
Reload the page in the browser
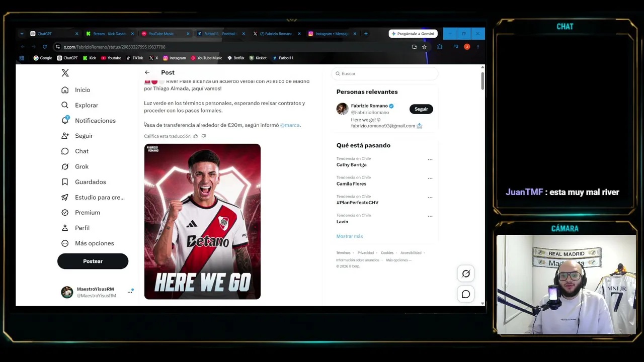(x=45, y=47)
